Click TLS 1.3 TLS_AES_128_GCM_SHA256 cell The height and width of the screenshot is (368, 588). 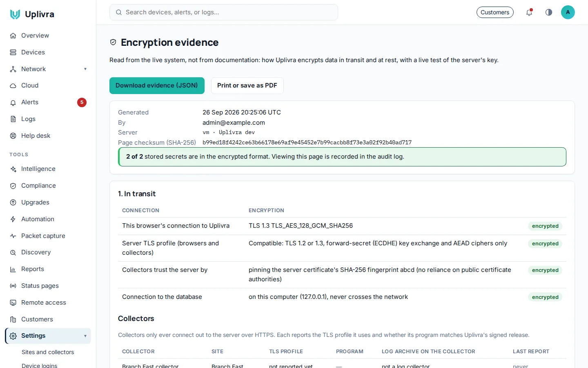[301, 226]
